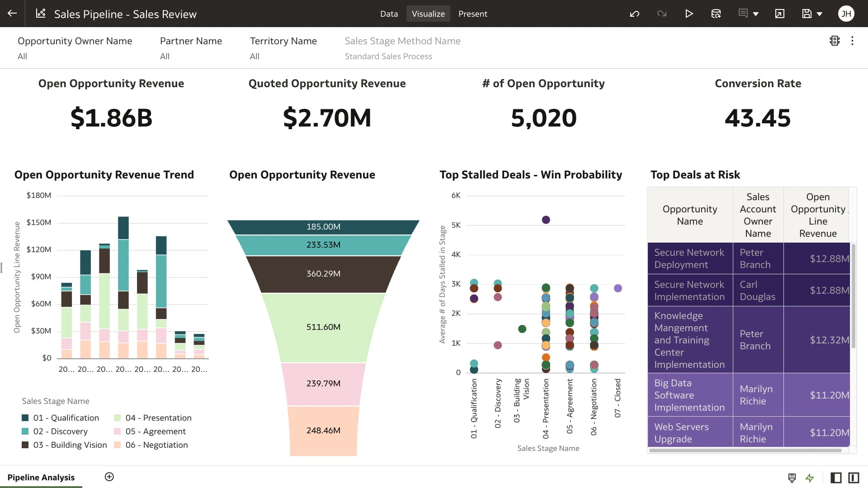
Task: Toggle the left panel visibility icon
Action: [836, 478]
